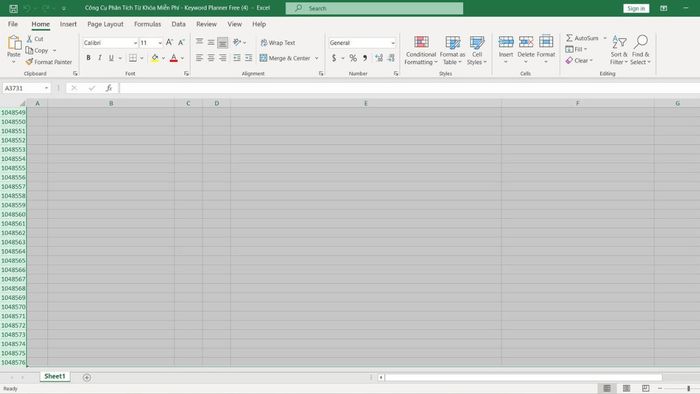
Task: Open the Borders icon in the Font group
Action: click(x=133, y=58)
